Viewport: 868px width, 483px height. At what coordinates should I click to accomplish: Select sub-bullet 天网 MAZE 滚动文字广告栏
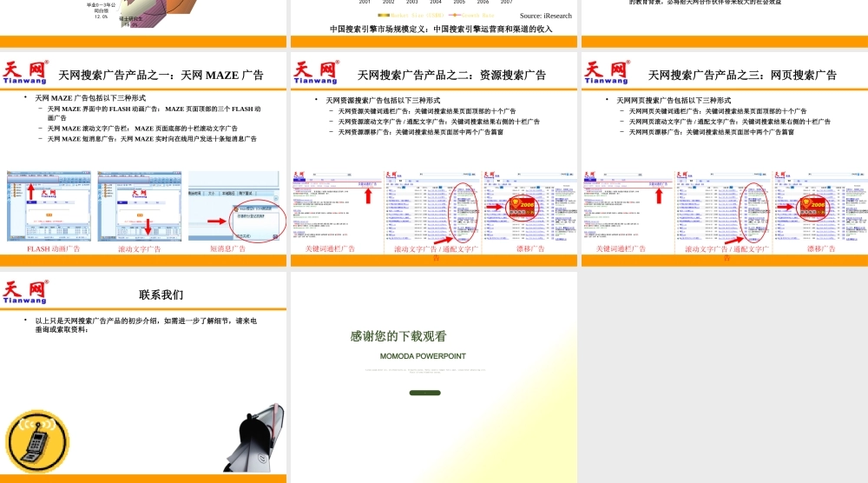(142, 129)
